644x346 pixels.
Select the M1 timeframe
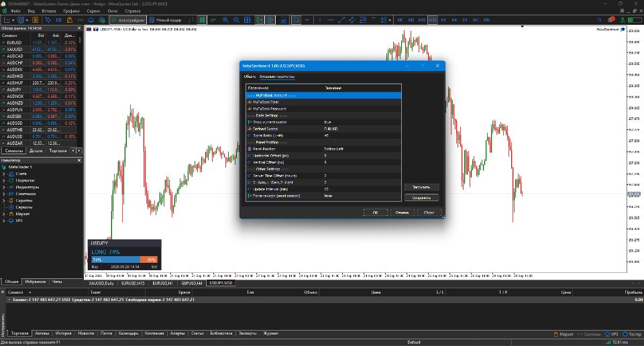(x=400, y=19)
